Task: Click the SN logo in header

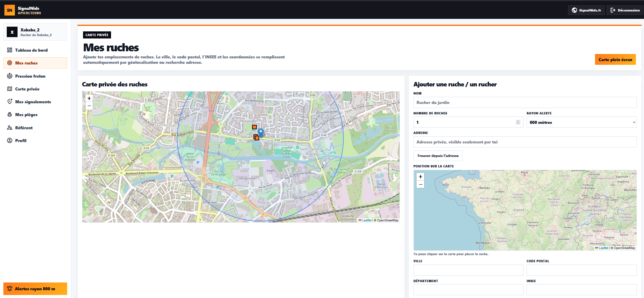Action: tap(9, 10)
